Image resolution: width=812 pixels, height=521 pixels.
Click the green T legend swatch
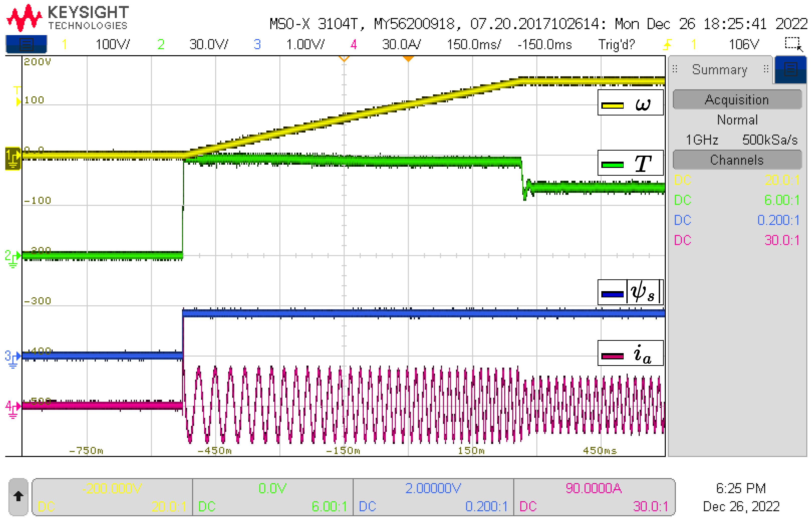[612, 165]
